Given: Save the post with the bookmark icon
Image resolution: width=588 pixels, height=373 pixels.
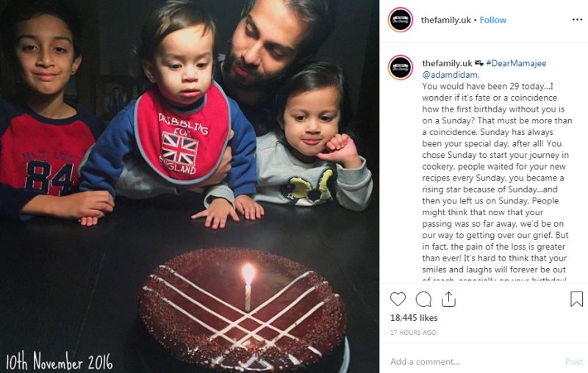Looking at the screenshot, I should [x=576, y=300].
